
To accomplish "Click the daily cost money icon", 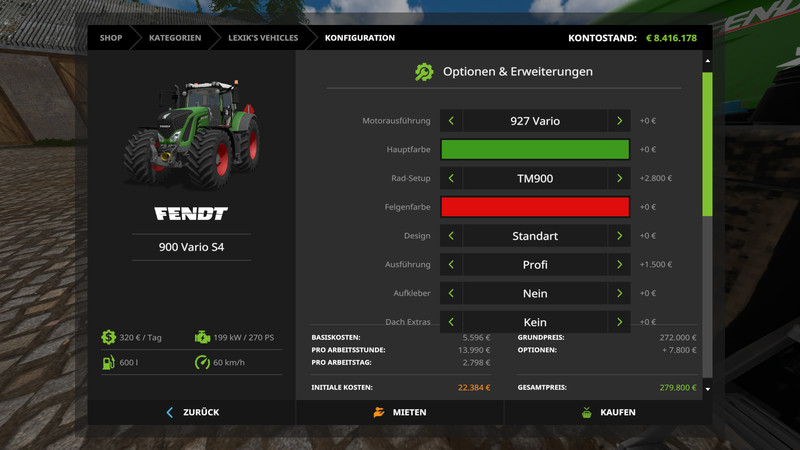I will (x=107, y=338).
